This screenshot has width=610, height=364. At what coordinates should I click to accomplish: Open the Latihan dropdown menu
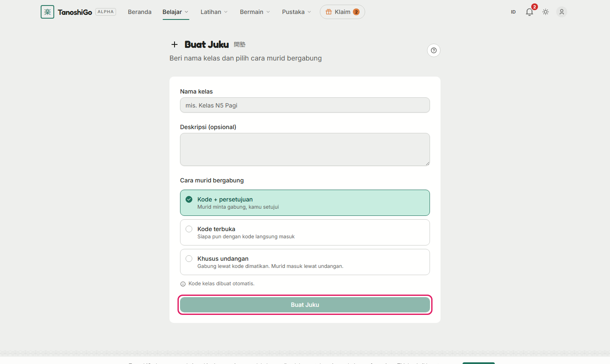point(214,12)
